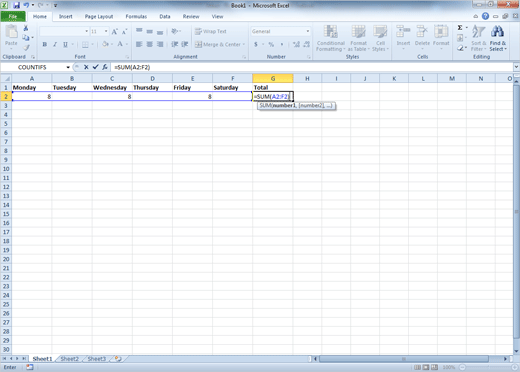Toggle Wrap Text option
The height and width of the screenshot is (372, 520).
click(211, 31)
